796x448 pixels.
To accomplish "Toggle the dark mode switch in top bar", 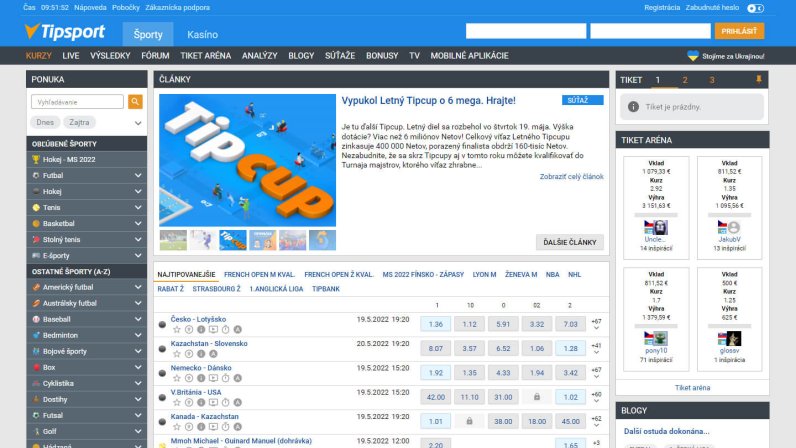I will [755, 8].
